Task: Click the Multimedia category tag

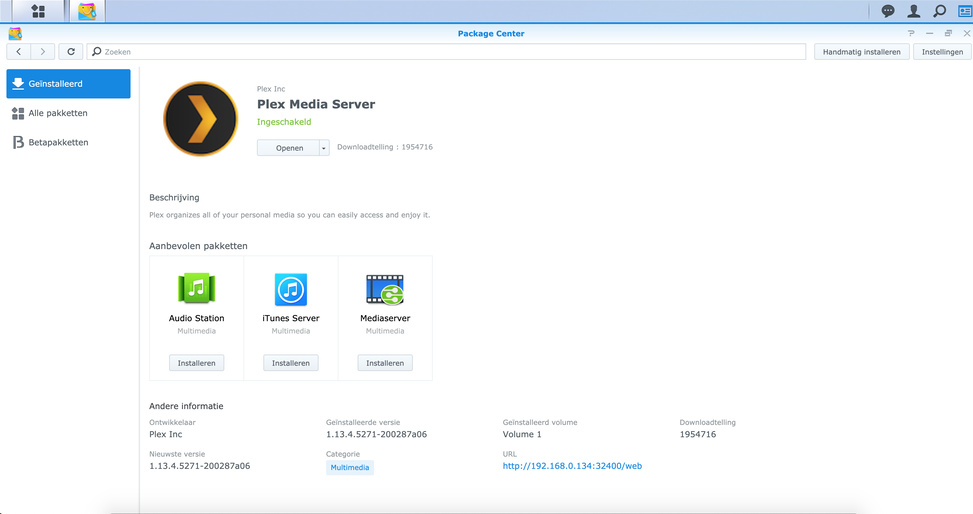Action: pos(349,467)
